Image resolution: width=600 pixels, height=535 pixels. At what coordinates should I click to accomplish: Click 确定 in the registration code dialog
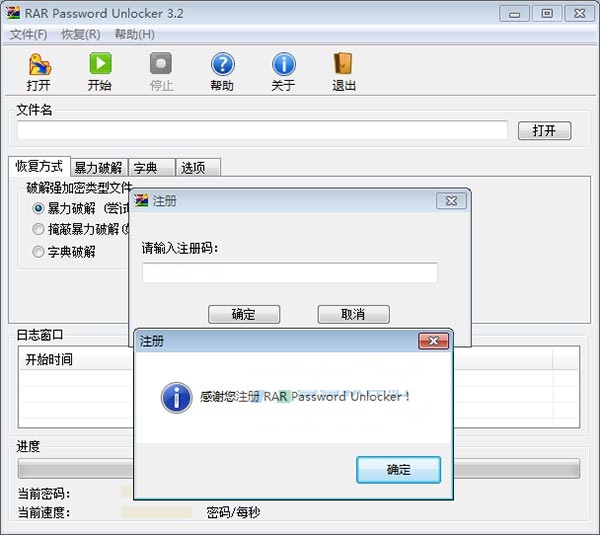(x=244, y=314)
